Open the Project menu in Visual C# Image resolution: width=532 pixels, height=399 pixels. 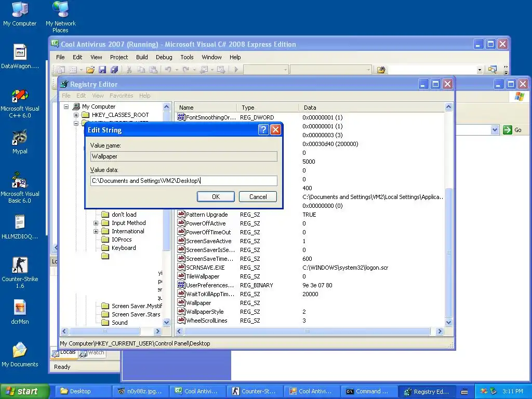[119, 57]
